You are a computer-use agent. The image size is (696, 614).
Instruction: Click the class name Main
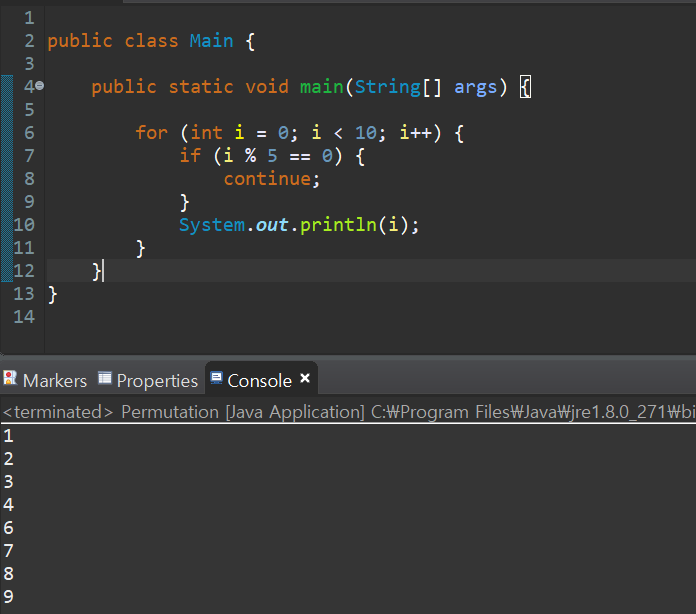click(211, 41)
